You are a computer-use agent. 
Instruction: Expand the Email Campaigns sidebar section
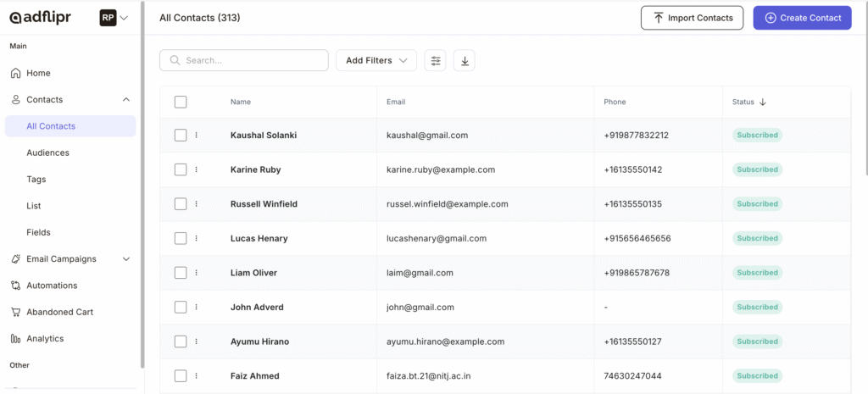tap(126, 259)
